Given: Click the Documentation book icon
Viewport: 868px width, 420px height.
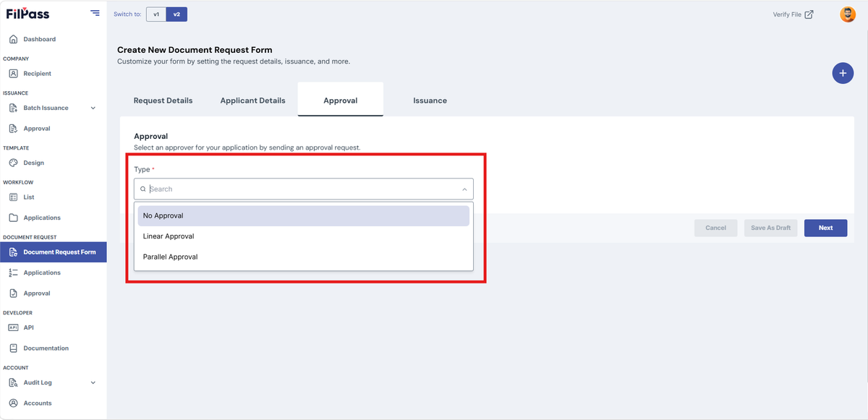Looking at the screenshot, I should (13, 348).
